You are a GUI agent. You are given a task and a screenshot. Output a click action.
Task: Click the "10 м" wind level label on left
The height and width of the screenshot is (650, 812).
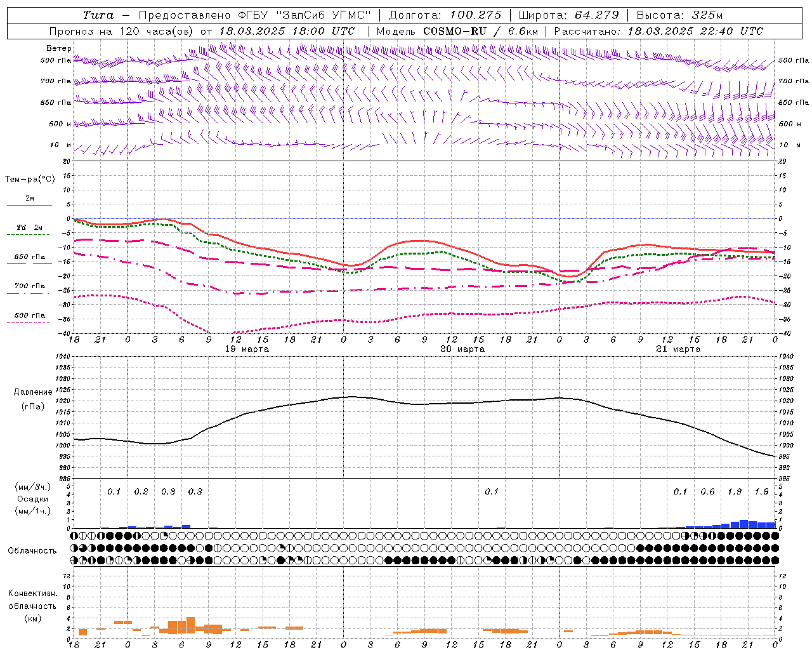click(61, 145)
